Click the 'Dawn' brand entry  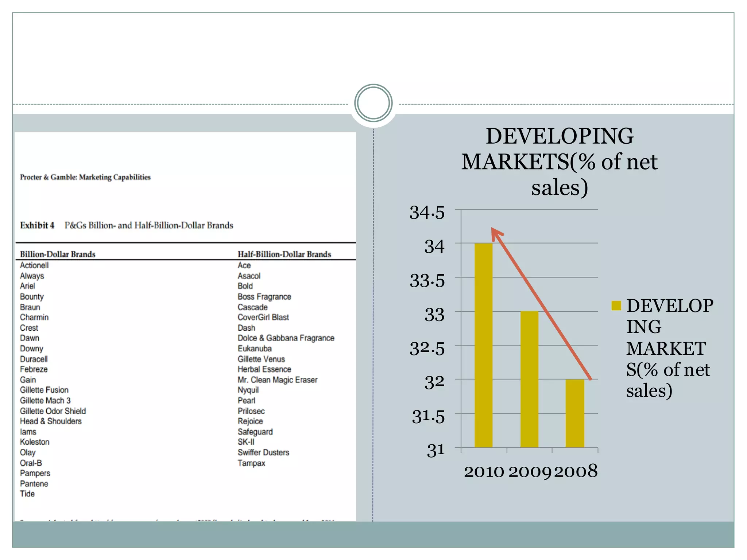(x=30, y=338)
